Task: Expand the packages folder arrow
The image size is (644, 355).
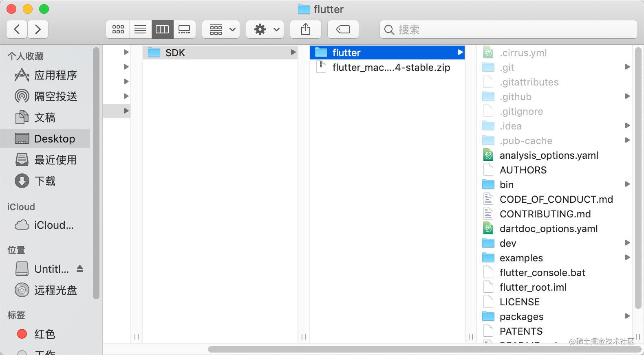Action: pos(627,316)
